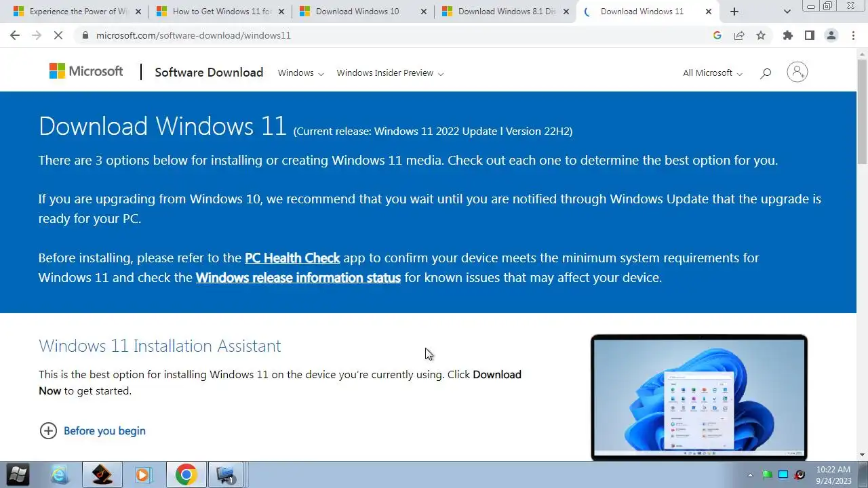Click the scrollbar down arrow

click(863, 455)
